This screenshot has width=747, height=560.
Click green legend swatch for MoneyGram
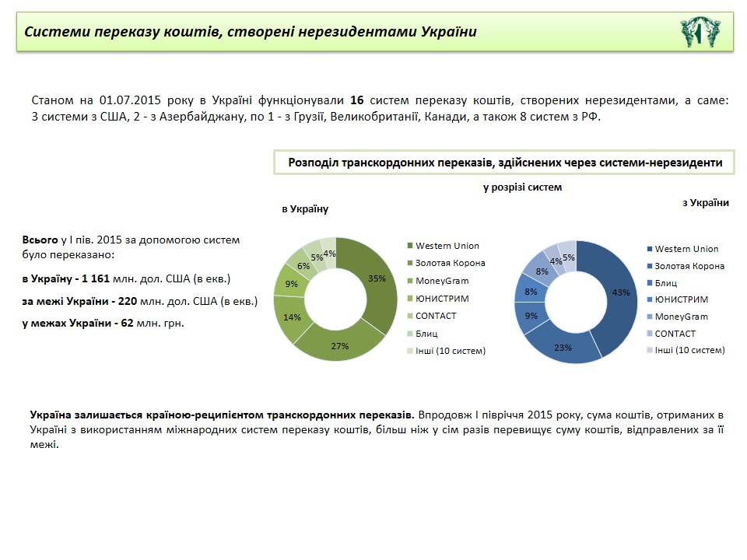pyautogui.click(x=410, y=281)
